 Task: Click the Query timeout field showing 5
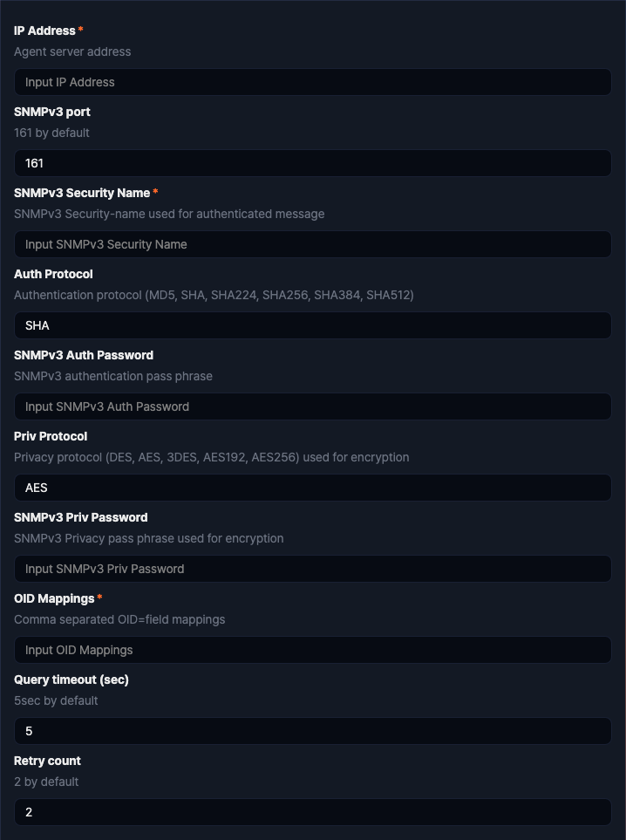(x=312, y=731)
